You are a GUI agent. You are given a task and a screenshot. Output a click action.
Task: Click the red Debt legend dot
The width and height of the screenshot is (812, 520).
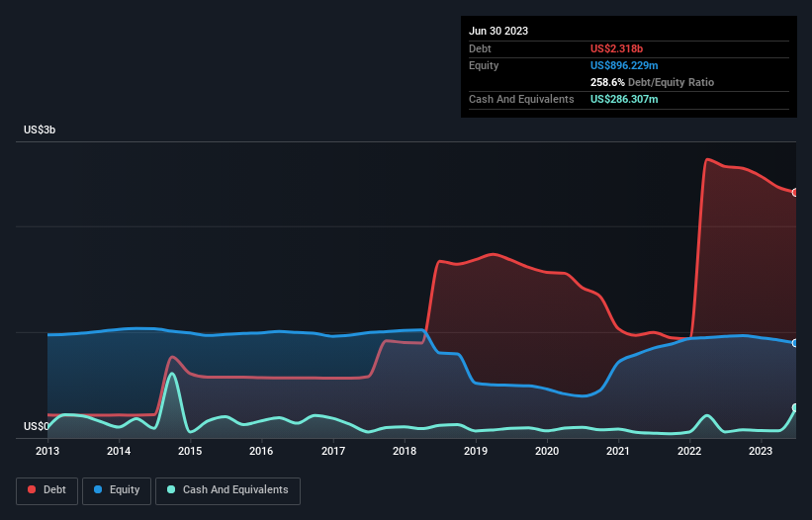32,489
